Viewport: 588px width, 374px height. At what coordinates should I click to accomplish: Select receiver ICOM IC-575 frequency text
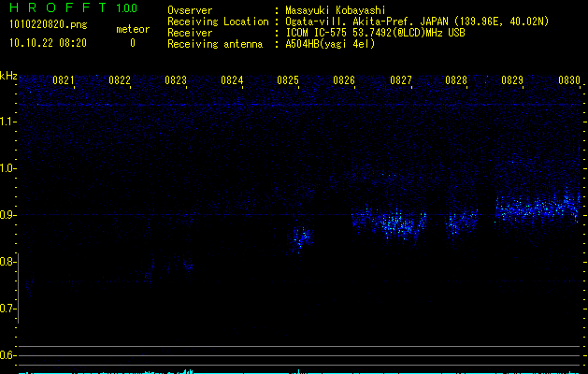pyautogui.click(x=375, y=33)
